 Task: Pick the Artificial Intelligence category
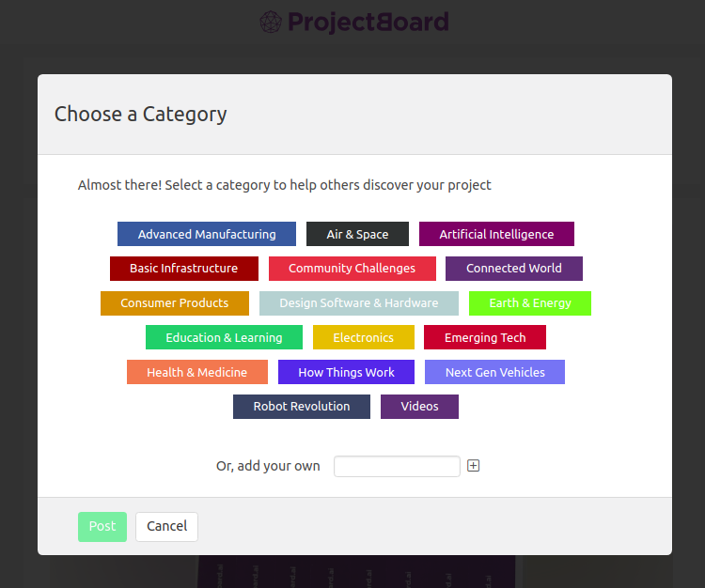(496, 234)
